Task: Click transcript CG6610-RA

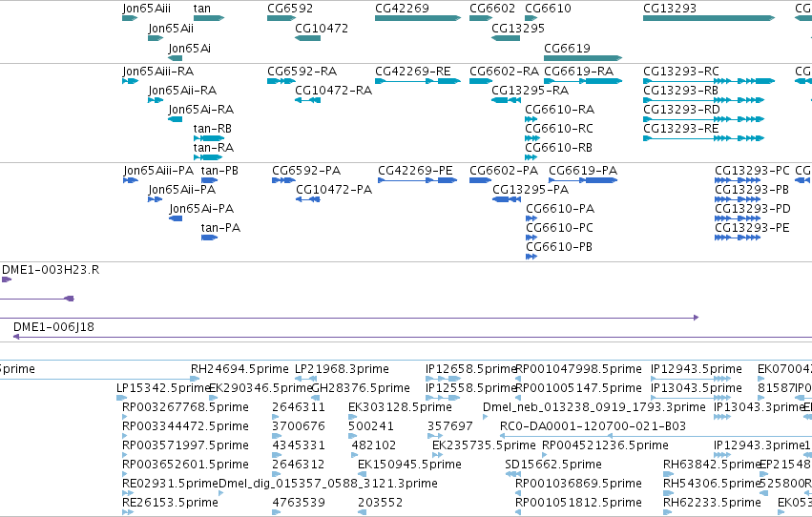Action: click(x=531, y=119)
